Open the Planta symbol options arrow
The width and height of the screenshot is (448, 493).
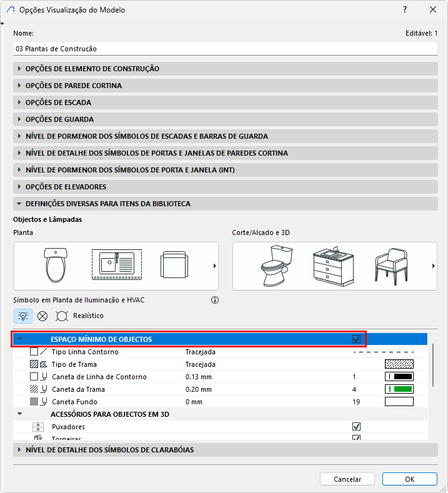tap(215, 266)
